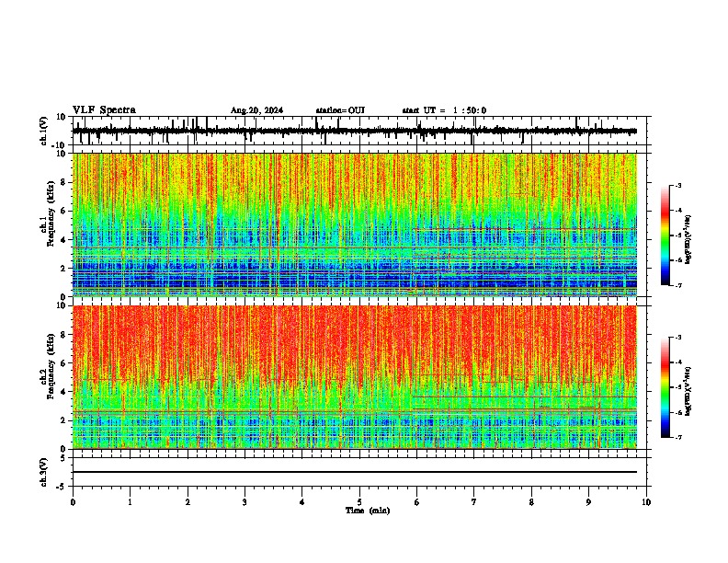The height and width of the screenshot is (563, 728).
Task: Select the ch.2 colorbar log(PSD) unit label
Action: click(x=688, y=391)
